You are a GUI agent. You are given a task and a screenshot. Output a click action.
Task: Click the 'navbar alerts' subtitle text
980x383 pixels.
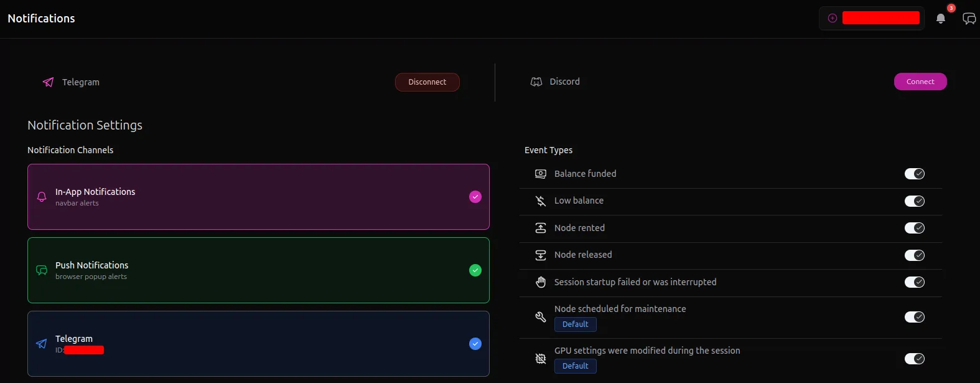click(x=77, y=203)
